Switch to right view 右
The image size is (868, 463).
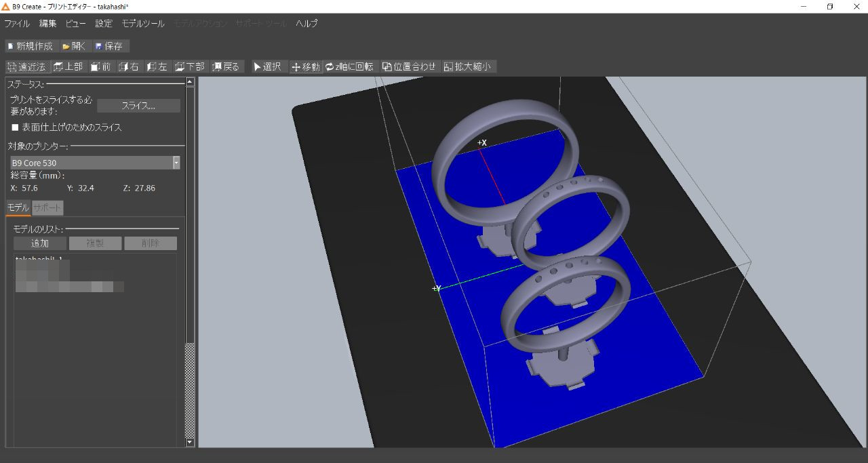(129, 66)
